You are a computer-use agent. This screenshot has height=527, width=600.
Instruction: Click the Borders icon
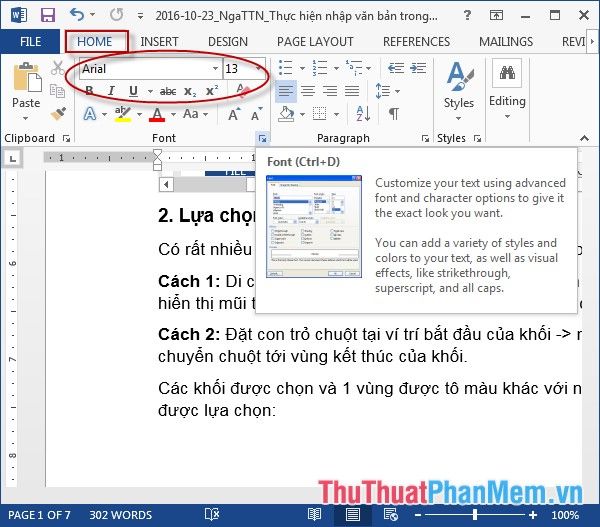[319, 114]
